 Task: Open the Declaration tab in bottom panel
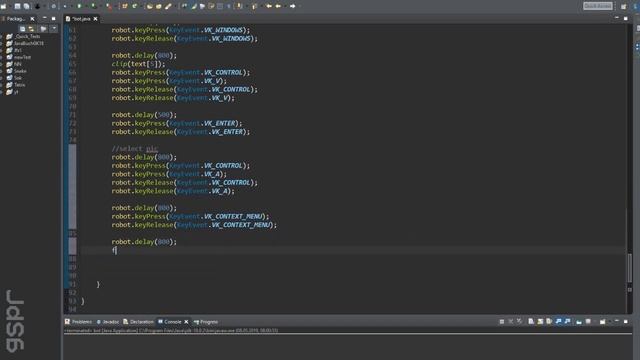click(x=138, y=322)
